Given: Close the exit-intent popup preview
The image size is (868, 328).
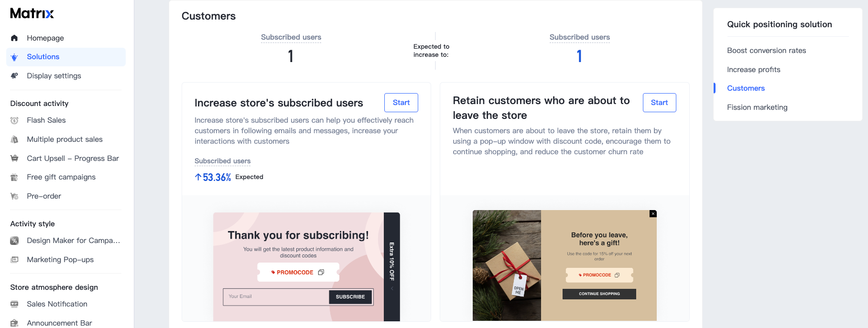Looking at the screenshot, I should (653, 214).
